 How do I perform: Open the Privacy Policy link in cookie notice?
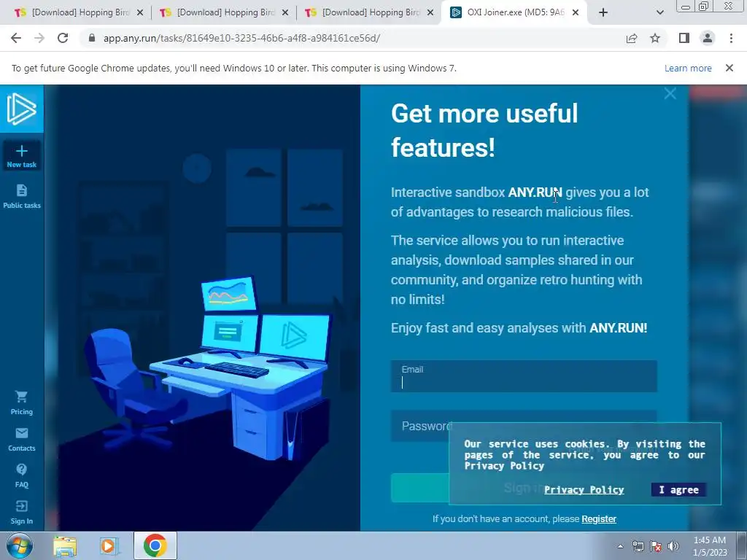584,489
